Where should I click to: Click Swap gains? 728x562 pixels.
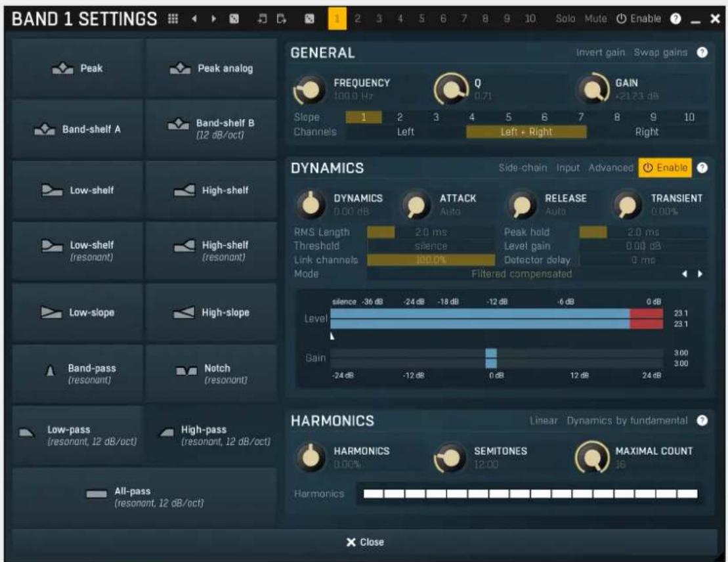pos(660,53)
